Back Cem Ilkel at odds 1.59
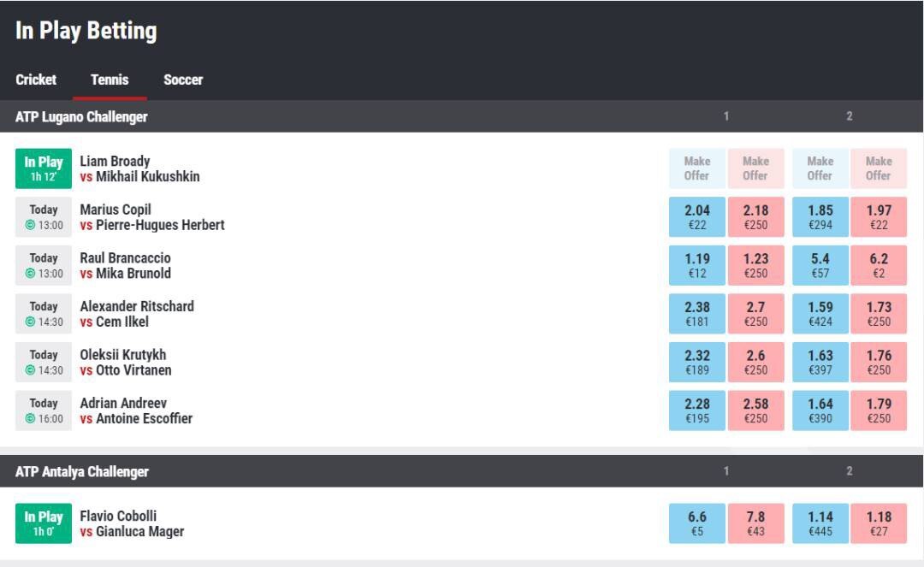This screenshot has width=924, height=567. (x=820, y=314)
